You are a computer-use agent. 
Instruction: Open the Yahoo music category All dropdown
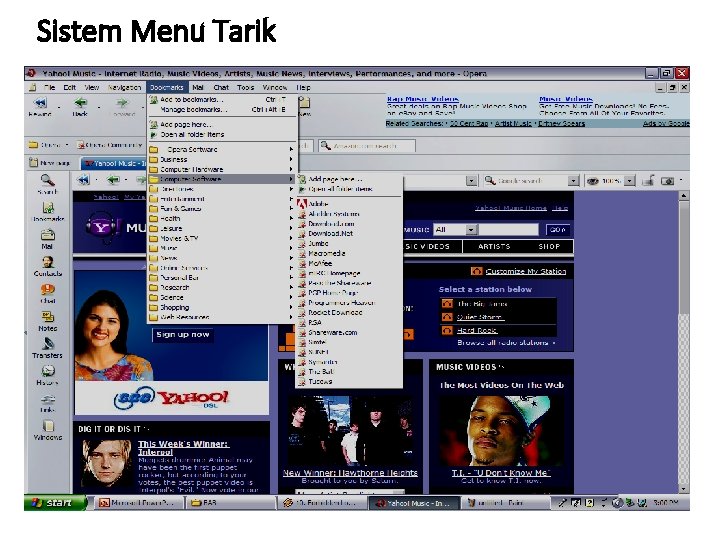472,229
